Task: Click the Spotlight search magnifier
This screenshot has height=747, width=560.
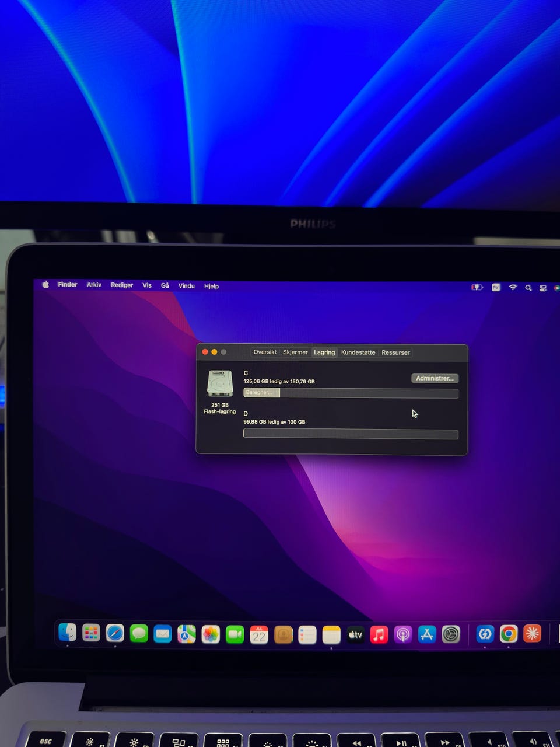Action: pos(528,288)
